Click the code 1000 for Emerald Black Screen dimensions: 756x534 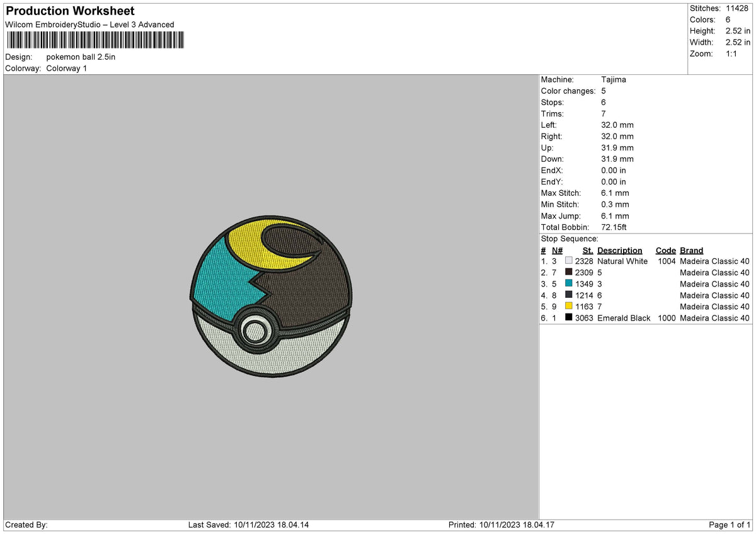pyautogui.click(x=667, y=317)
